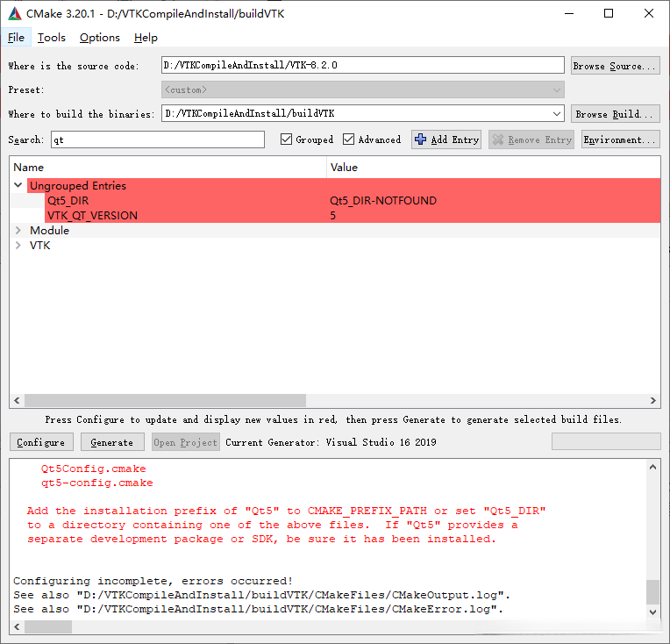
Task: Click the Current Generator Visual Studio 16 2019 label
Action: tap(331, 442)
